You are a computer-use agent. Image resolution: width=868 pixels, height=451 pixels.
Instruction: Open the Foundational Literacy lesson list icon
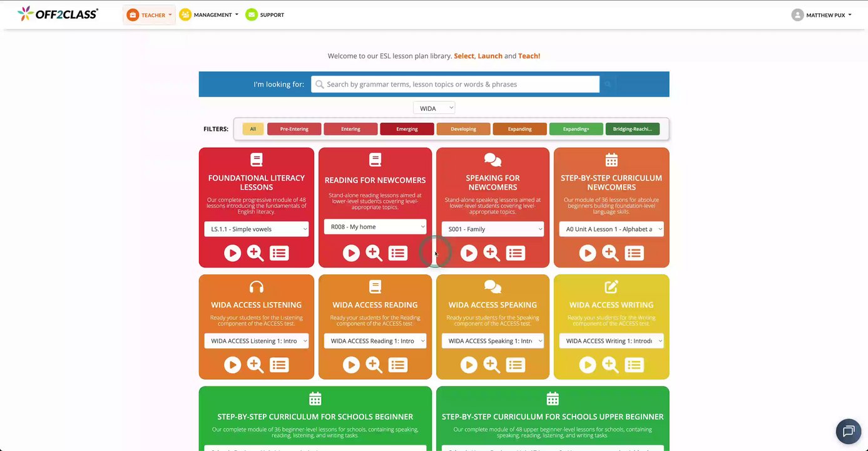(x=279, y=253)
